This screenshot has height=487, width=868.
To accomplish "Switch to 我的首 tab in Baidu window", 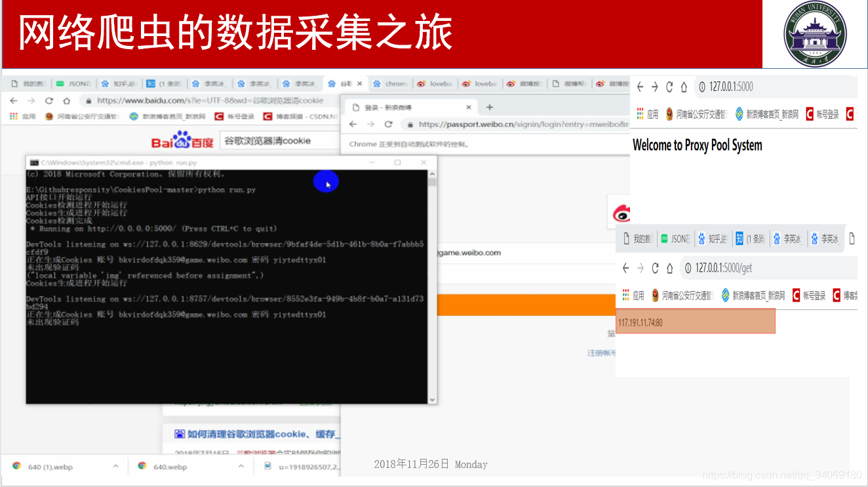I will coord(28,84).
